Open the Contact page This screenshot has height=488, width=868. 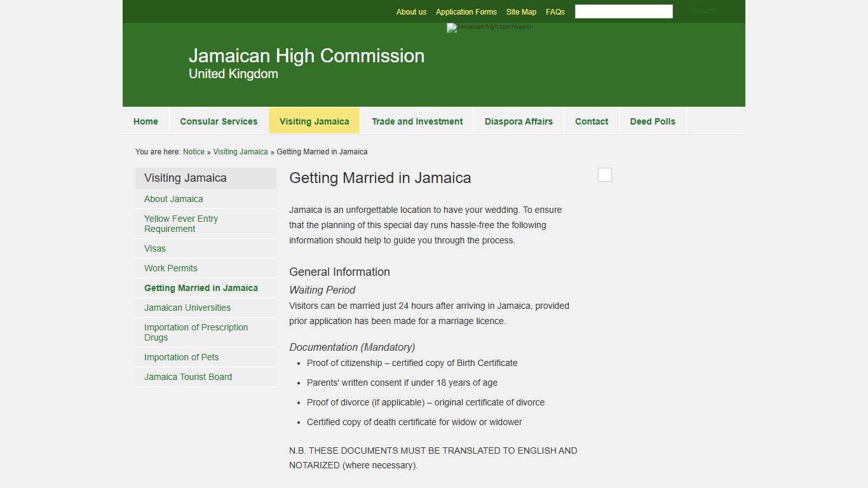[x=592, y=121]
